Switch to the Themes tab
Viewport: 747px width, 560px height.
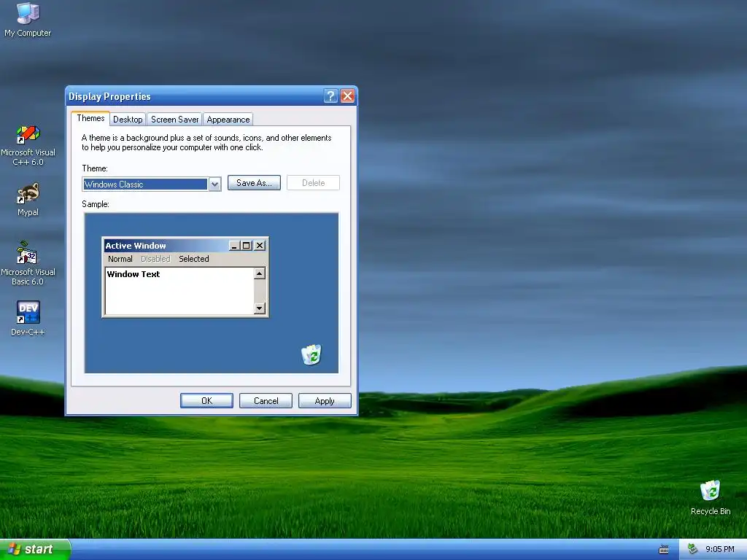(x=90, y=119)
